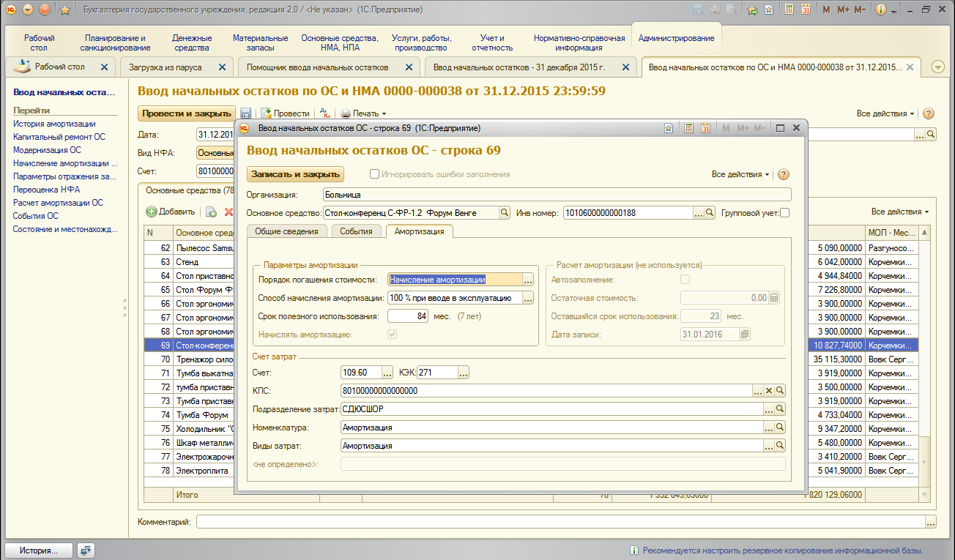The width and height of the screenshot is (955, 560).
Task: Switch to 'Общие сведения' tab
Action: 286,231
